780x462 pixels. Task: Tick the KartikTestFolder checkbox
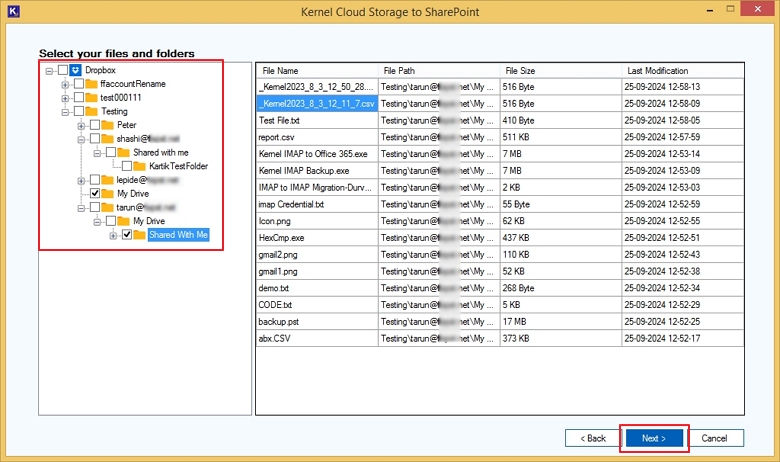click(x=127, y=166)
